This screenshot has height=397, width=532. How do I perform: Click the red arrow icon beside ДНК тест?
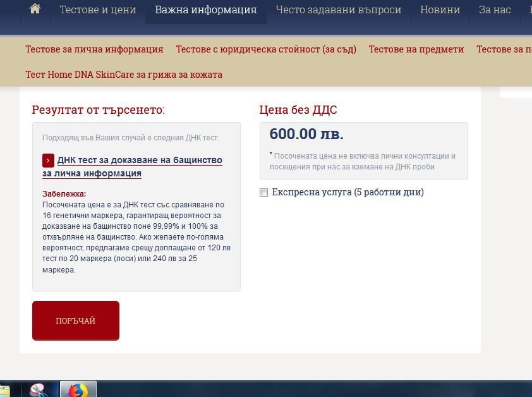tap(48, 161)
